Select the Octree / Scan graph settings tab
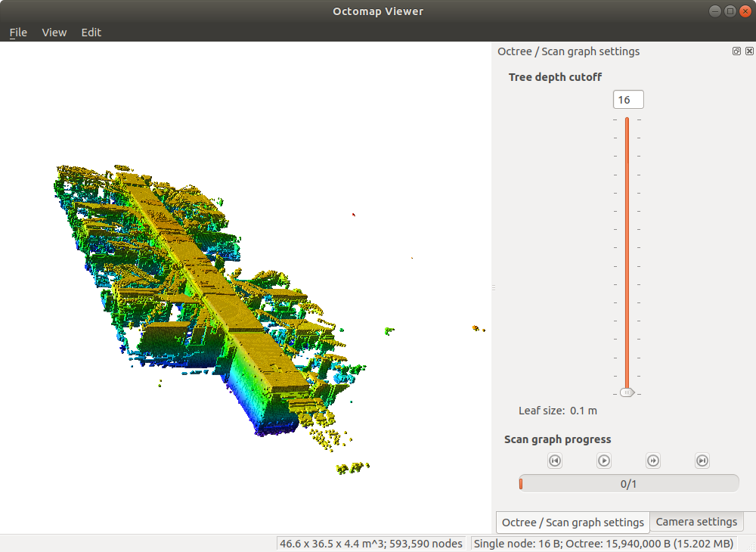Viewport: 756px width, 552px height. (x=573, y=522)
